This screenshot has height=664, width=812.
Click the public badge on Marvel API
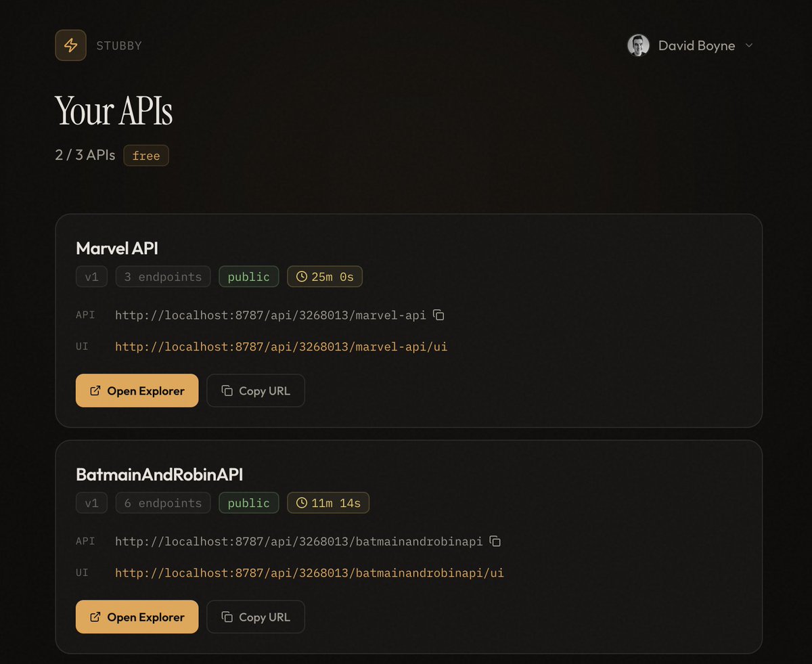click(248, 276)
